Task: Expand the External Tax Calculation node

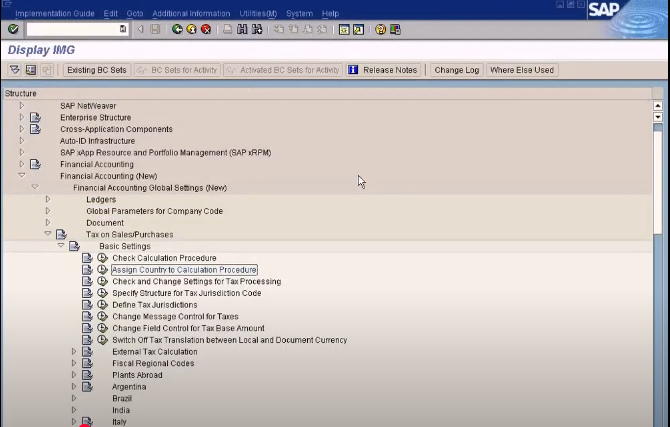Action: (x=74, y=351)
